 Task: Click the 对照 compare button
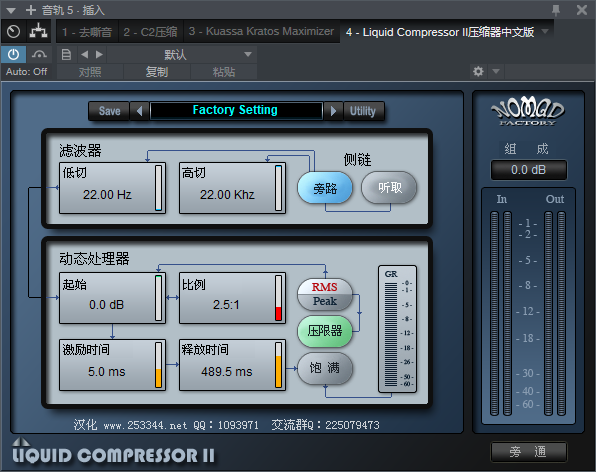click(x=90, y=71)
